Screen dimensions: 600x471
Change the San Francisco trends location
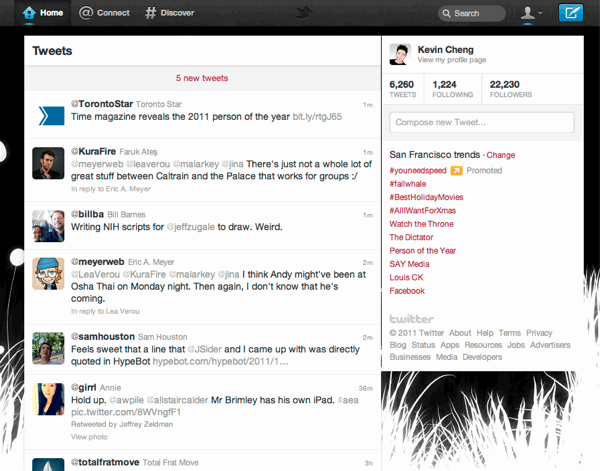pyautogui.click(x=501, y=155)
